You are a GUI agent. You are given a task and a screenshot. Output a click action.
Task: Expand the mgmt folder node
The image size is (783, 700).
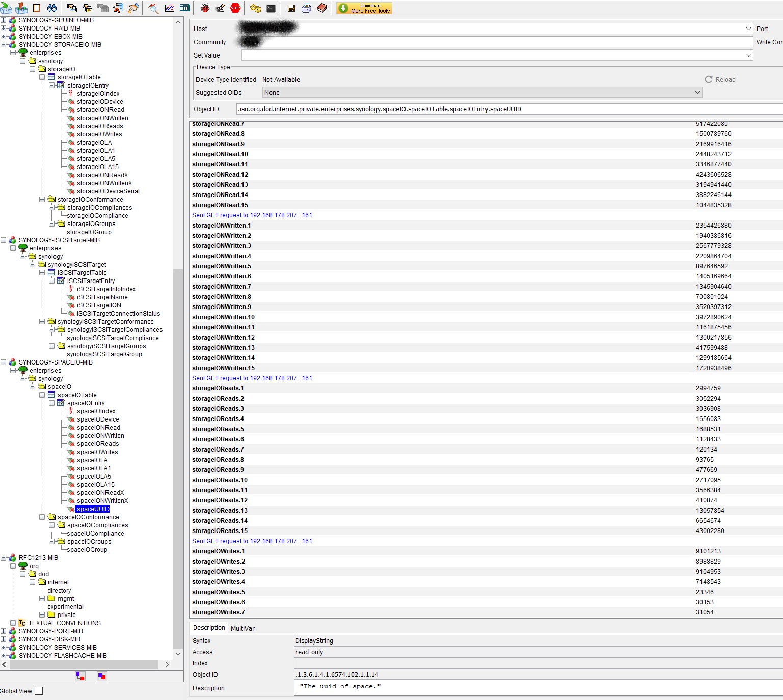[42, 599]
